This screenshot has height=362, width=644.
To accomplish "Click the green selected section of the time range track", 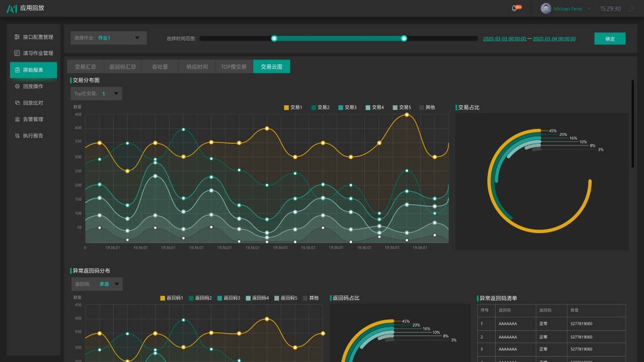I will click(339, 39).
